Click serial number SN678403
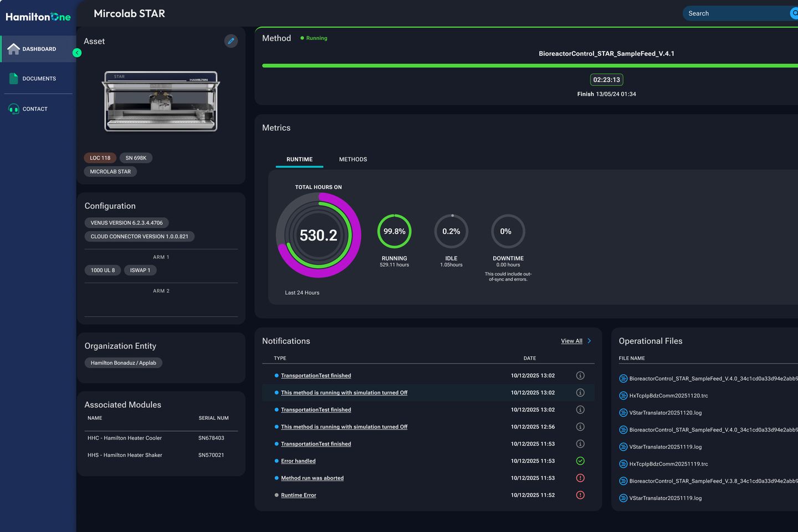The height and width of the screenshot is (532, 798). click(x=211, y=438)
